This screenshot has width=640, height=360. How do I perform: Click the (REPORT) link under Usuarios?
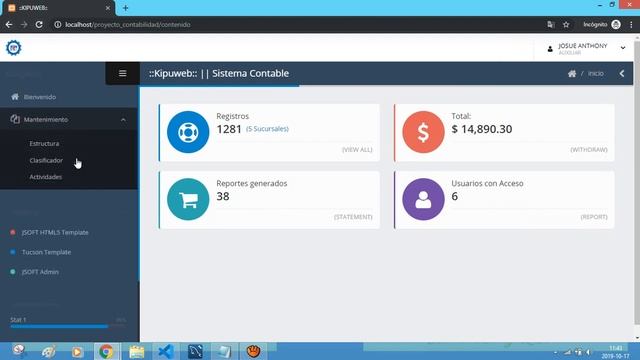[x=594, y=217]
